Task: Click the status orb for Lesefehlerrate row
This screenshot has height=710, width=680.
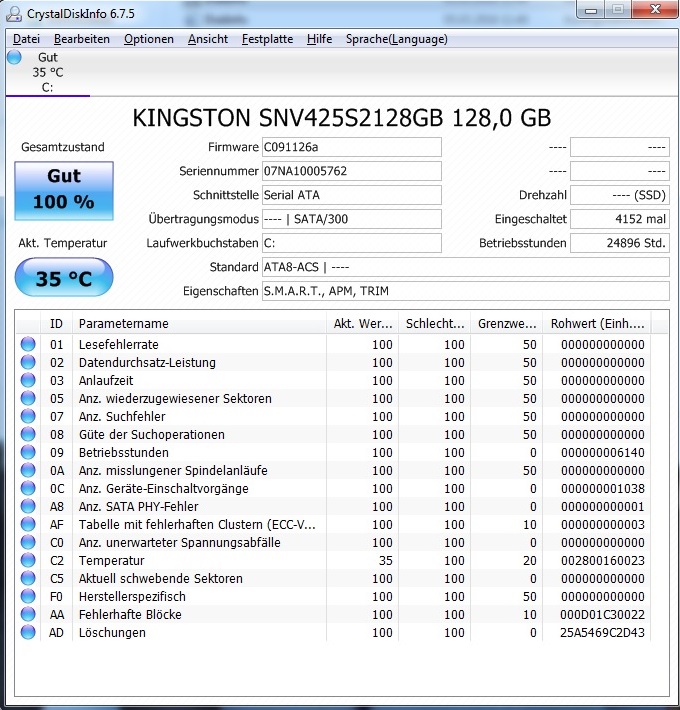Action: click(28, 344)
